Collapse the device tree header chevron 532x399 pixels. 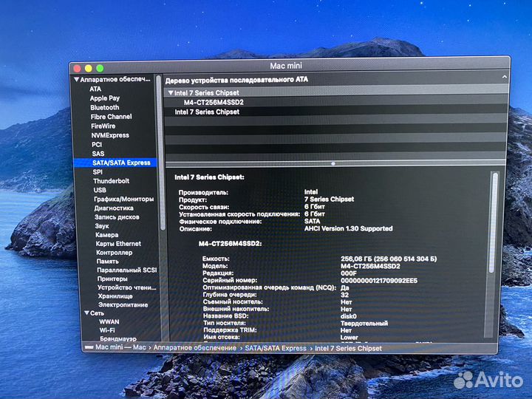(505, 78)
